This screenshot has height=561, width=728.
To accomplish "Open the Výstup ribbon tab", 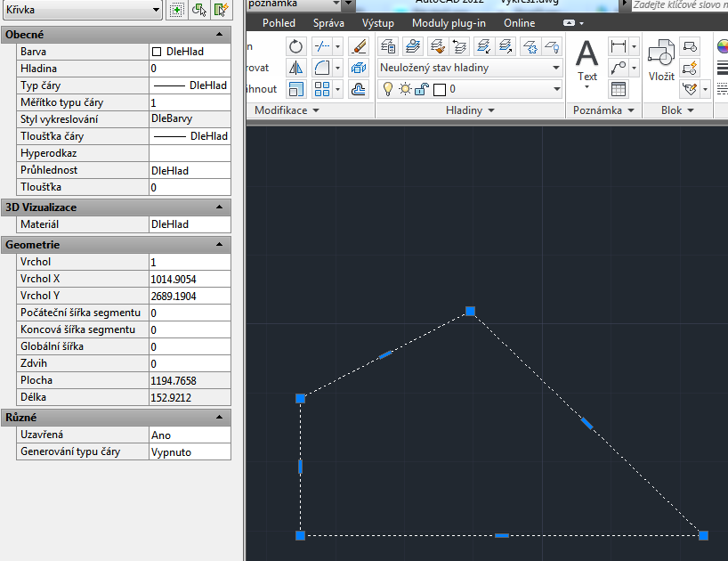I will (x=378, y=23).
